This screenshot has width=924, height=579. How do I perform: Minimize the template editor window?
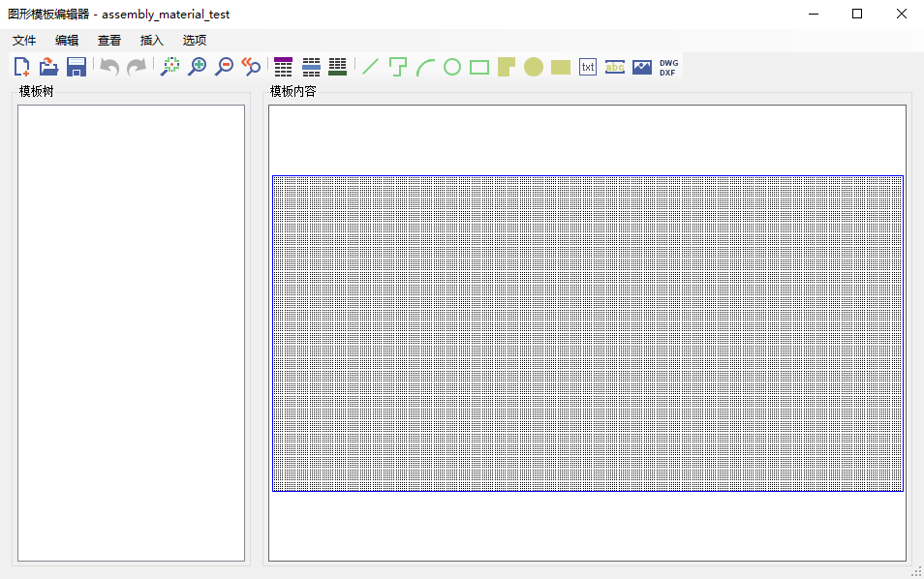(x=814, y=14)
